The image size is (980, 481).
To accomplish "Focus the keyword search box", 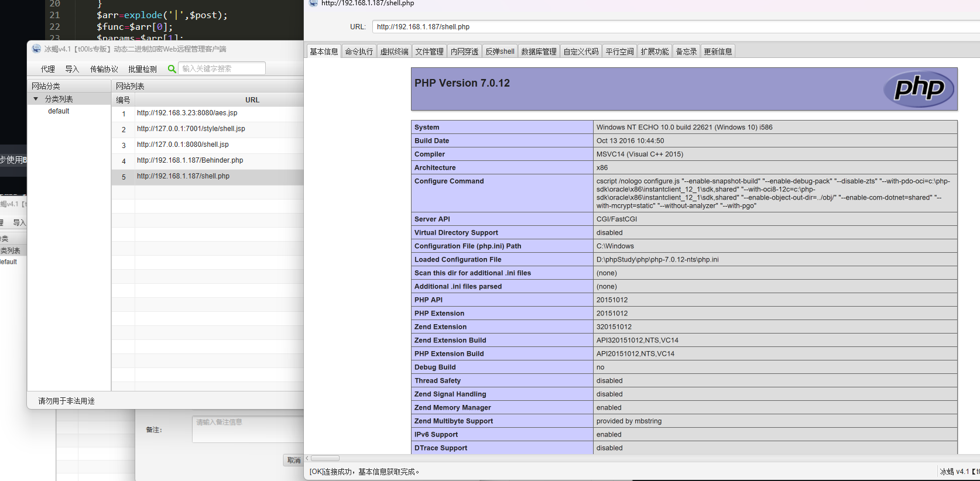I will pyautogui.click(x=221, y=68).
